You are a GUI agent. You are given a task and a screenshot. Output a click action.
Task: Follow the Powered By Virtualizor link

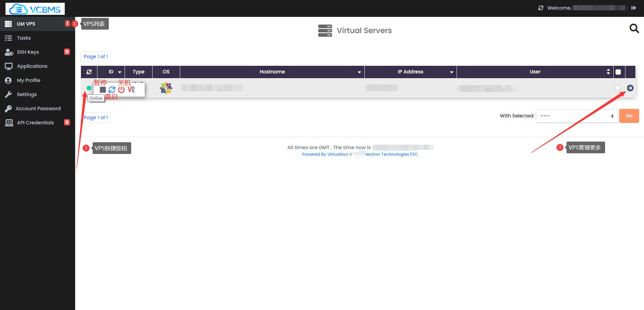pyautogui.click(x=360, y=154)
